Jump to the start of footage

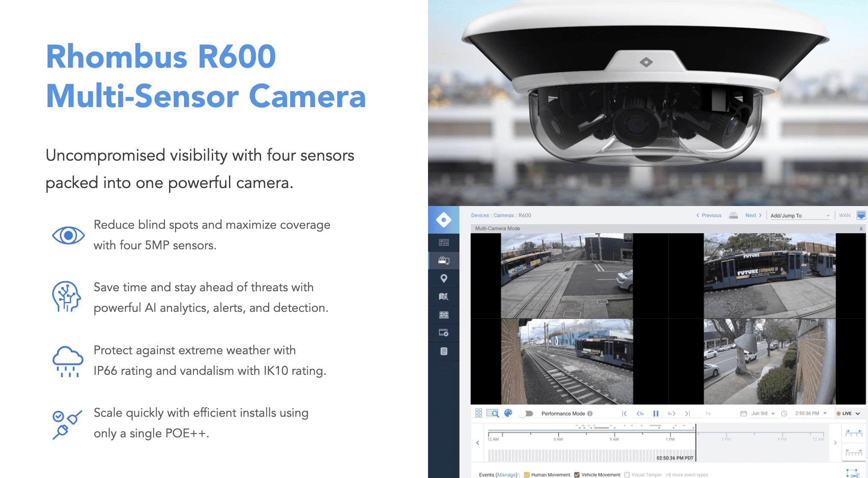coord(624,413)
